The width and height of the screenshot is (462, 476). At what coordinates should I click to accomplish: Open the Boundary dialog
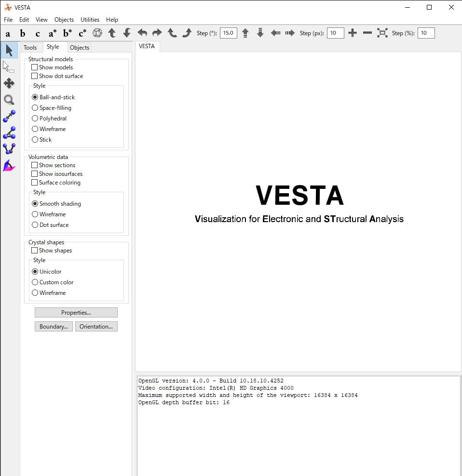point(54,327)
